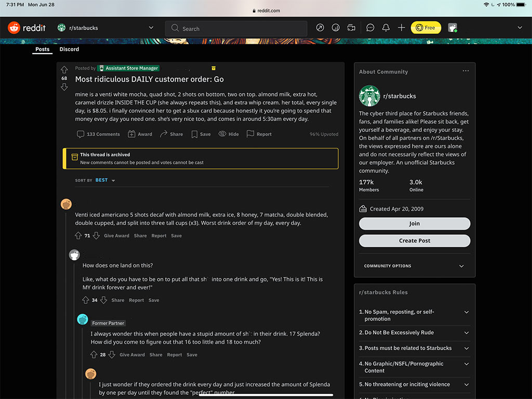Open the Reddit Live broadcast icon
532x399 pixels.
[x=351, y=28]
